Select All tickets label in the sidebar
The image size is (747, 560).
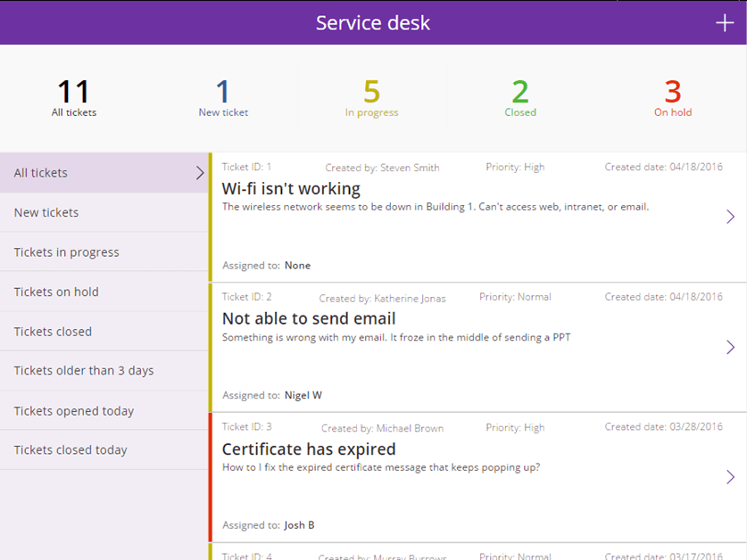[x=40, y=173]
